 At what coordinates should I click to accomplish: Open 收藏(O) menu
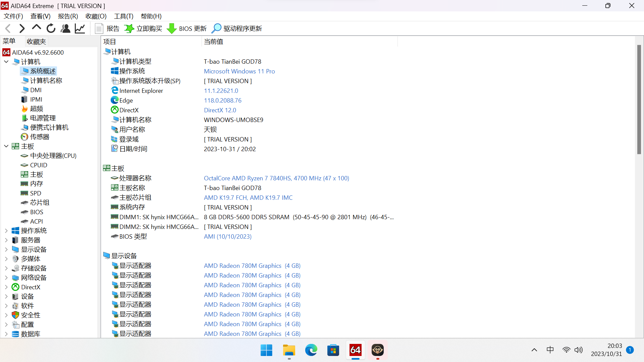click(96, 16)
